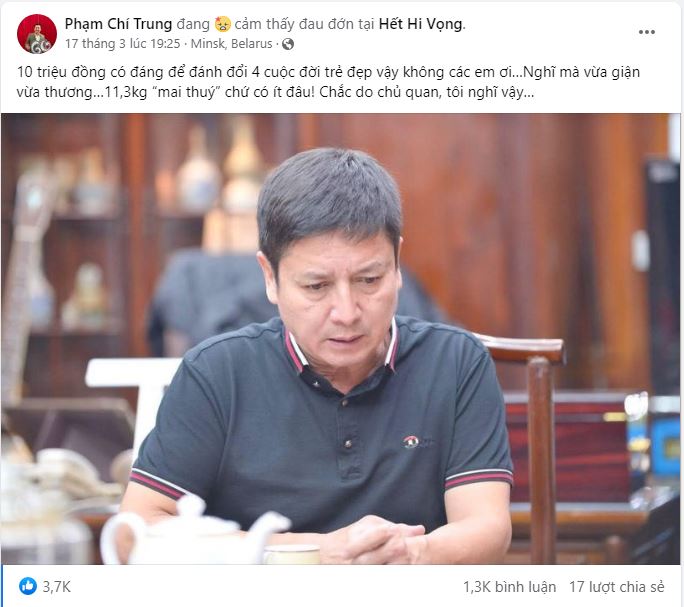Click the 17 tháng 3 lúc 19:25 timestamp
The height and width of the screenshot is (607, 684).
[123, 44]
